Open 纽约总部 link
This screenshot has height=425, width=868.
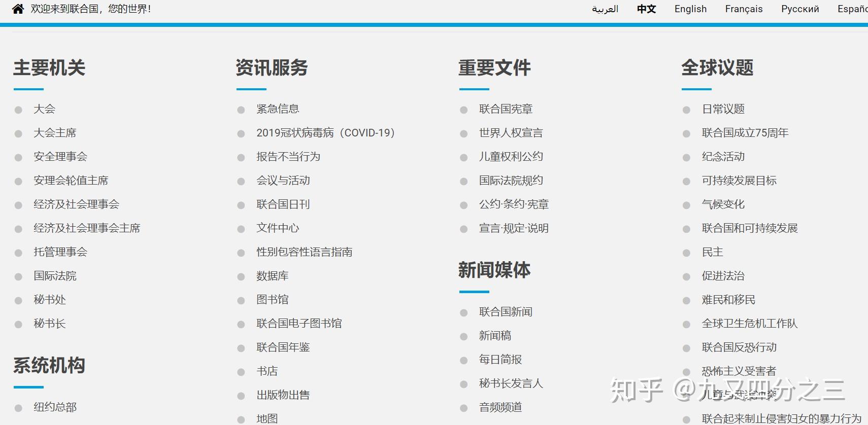point(55,407)
